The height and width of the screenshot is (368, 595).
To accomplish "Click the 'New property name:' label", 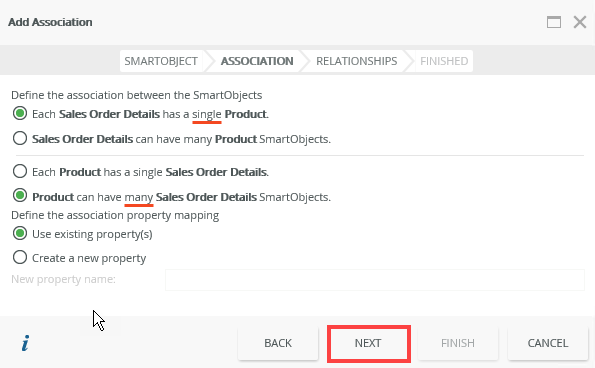I will point(63,279).
